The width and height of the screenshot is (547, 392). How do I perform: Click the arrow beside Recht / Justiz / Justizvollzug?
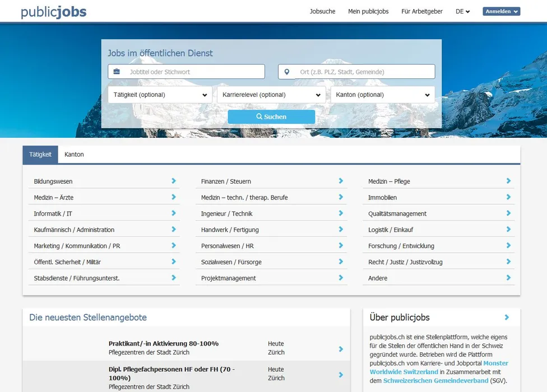coord(508,262)
